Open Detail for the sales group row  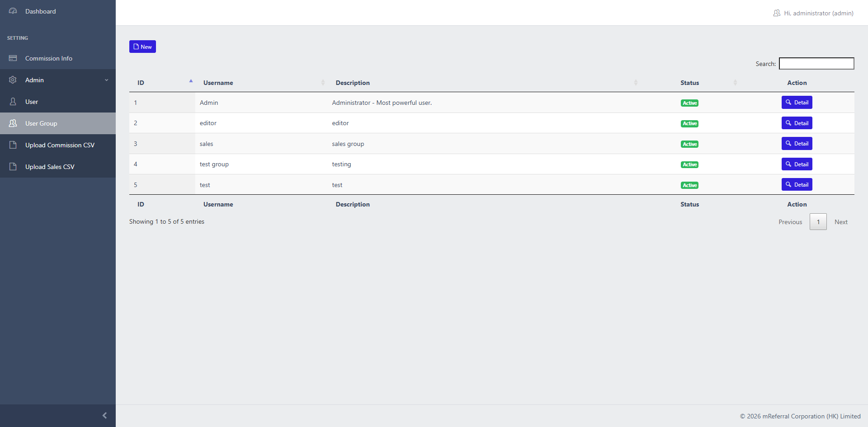[797, 144]
